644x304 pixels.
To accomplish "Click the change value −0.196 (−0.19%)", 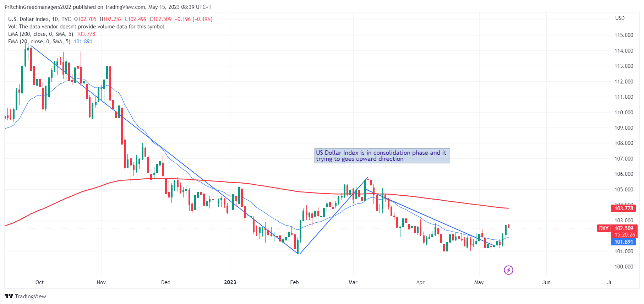I will coord(194,19).
